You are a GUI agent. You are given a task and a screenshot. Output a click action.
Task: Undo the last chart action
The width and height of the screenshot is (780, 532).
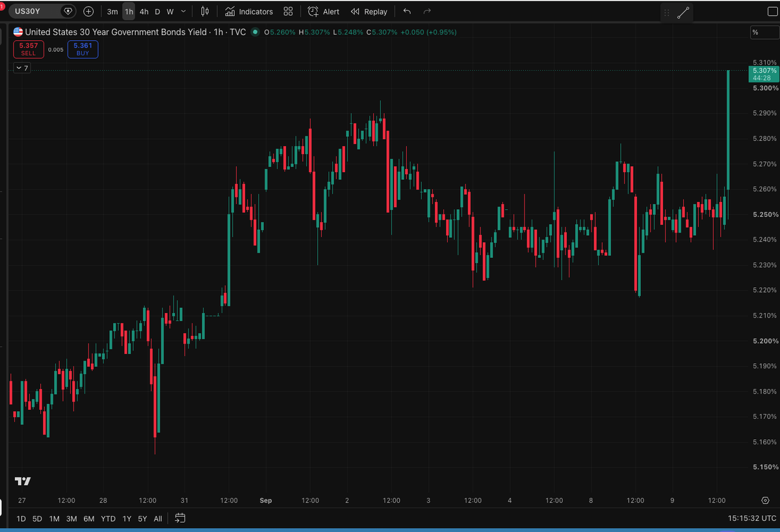407,12
